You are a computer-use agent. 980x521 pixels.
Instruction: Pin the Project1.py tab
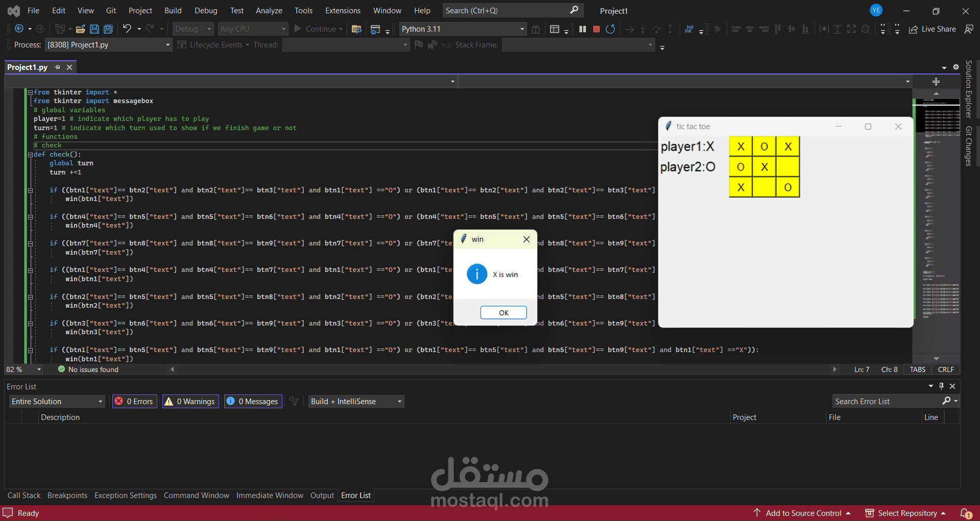pyautogui.click(x=58, y=67)
